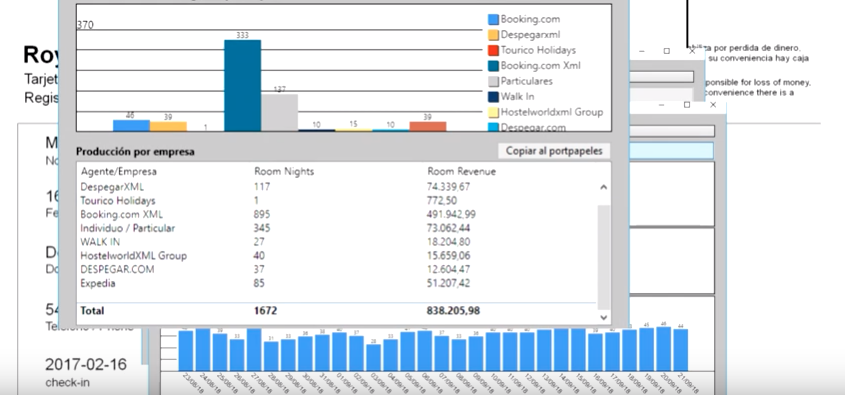Click the total room nights 1672

point(265,311)
